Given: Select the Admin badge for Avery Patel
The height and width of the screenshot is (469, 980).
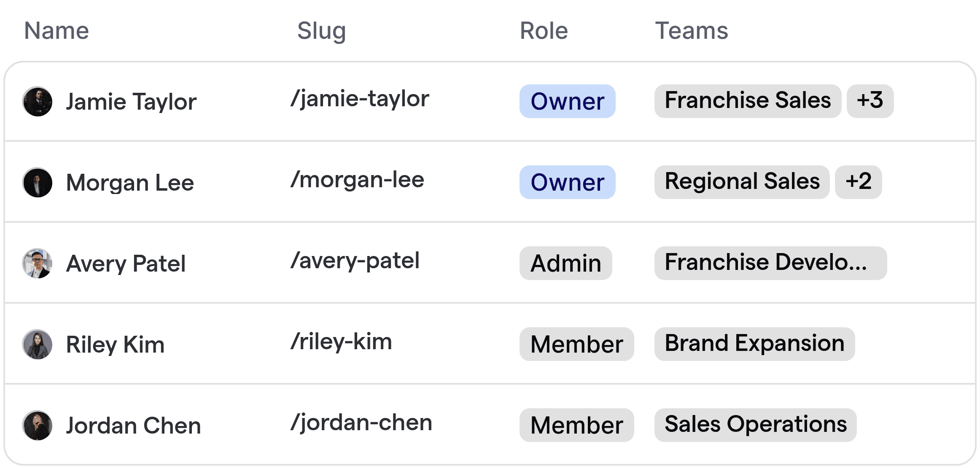Looking at the screenshot, I should click(x=565, y=263).
